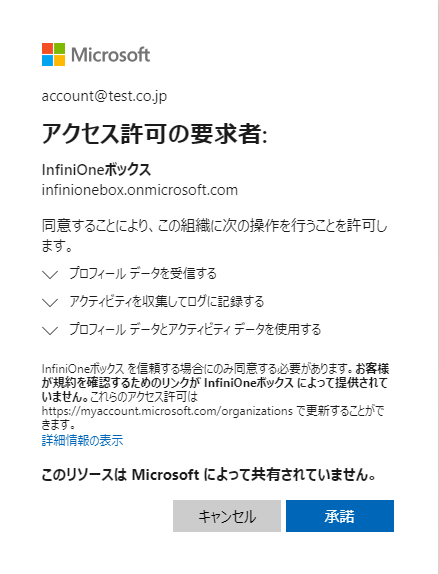This screenshot has height=574, width=439.
Task: Click the bold お客様が規約を確認するためのリンク notice text
Action: pos(215,383)
